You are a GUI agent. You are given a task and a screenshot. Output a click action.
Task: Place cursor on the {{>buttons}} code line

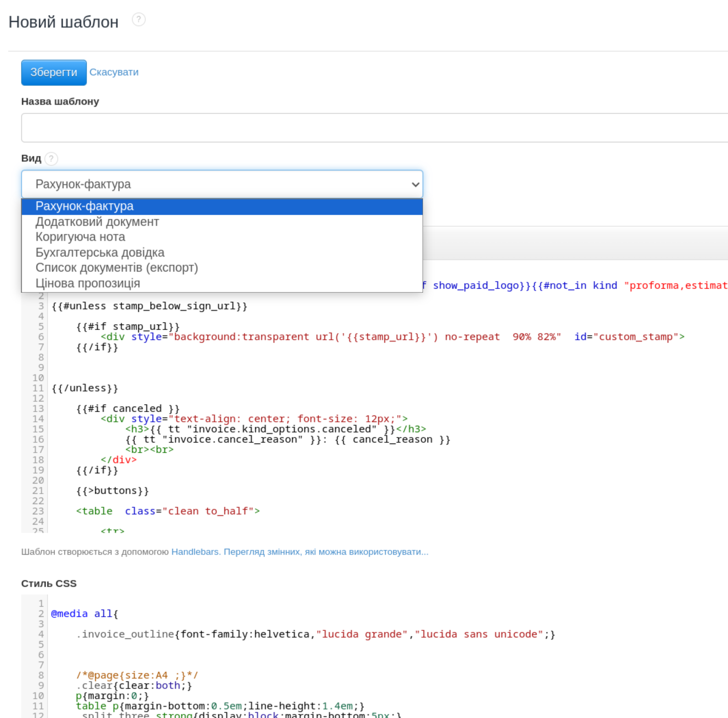click(112, 491)
